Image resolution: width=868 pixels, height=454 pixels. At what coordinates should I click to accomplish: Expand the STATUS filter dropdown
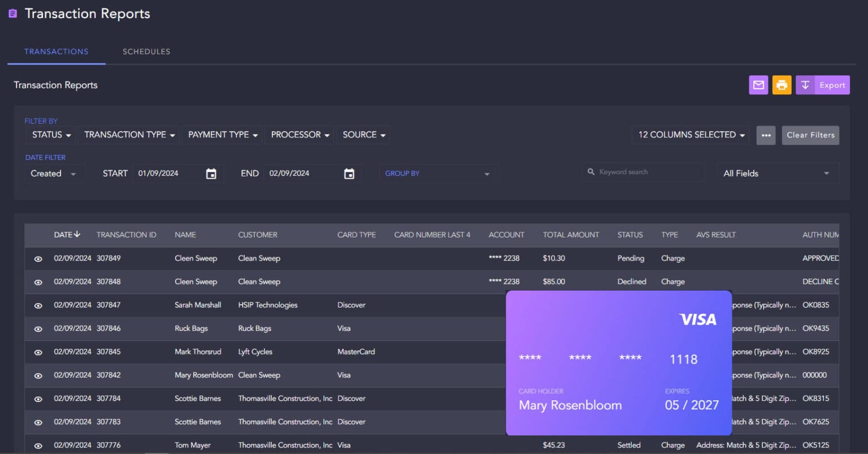pos(51,135)
